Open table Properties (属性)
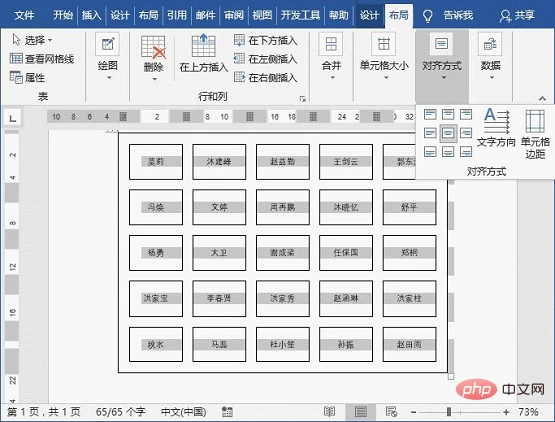555x422 pixels. 27,77
